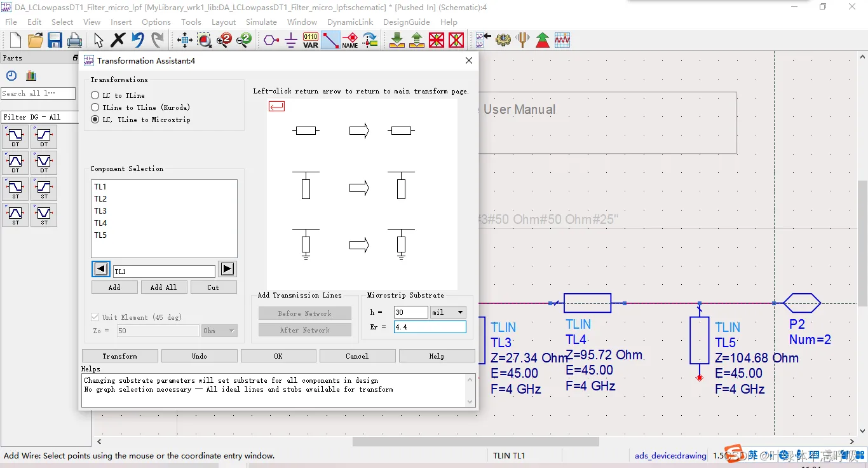The image size is (868, 468).
Task: Click the Add All button
Action: click(164, 287)
